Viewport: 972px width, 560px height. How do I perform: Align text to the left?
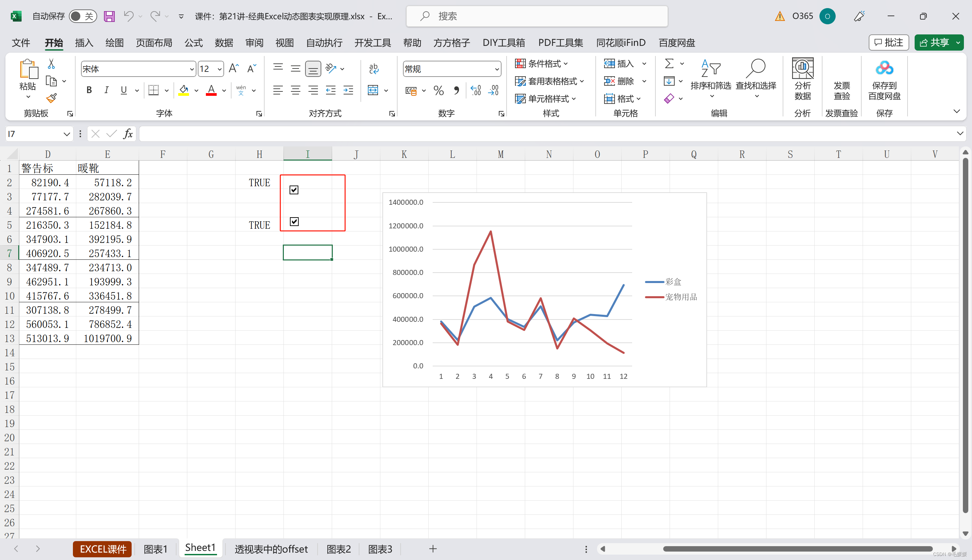click(278, 90)
